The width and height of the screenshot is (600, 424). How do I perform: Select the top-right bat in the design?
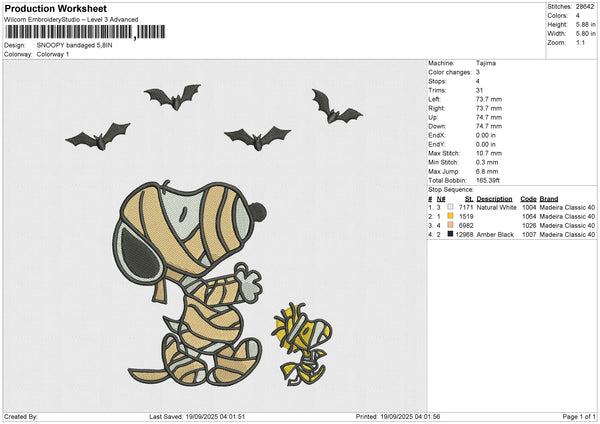(335, 106)
